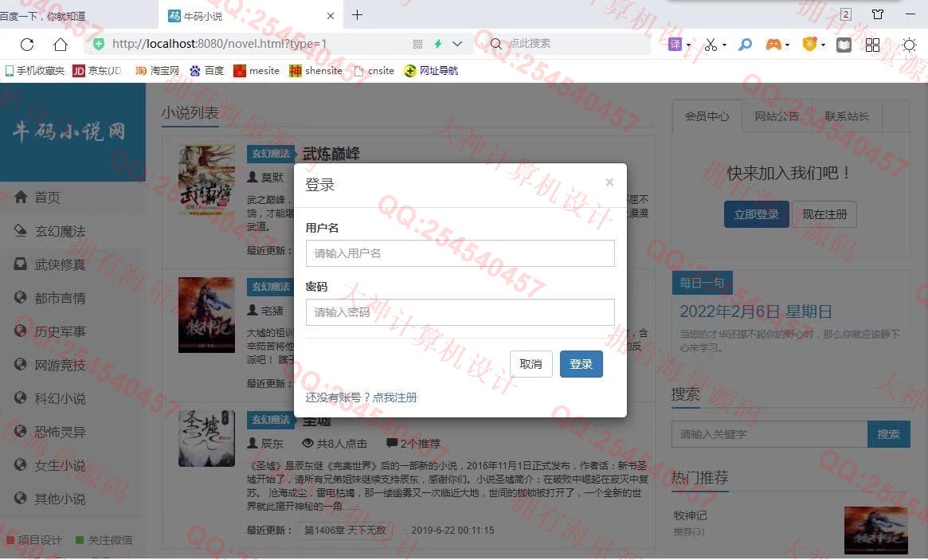Click the 立即登录 button
This screenshot has height=560, width=928.
pyautogui.click(x=757, y=214)
